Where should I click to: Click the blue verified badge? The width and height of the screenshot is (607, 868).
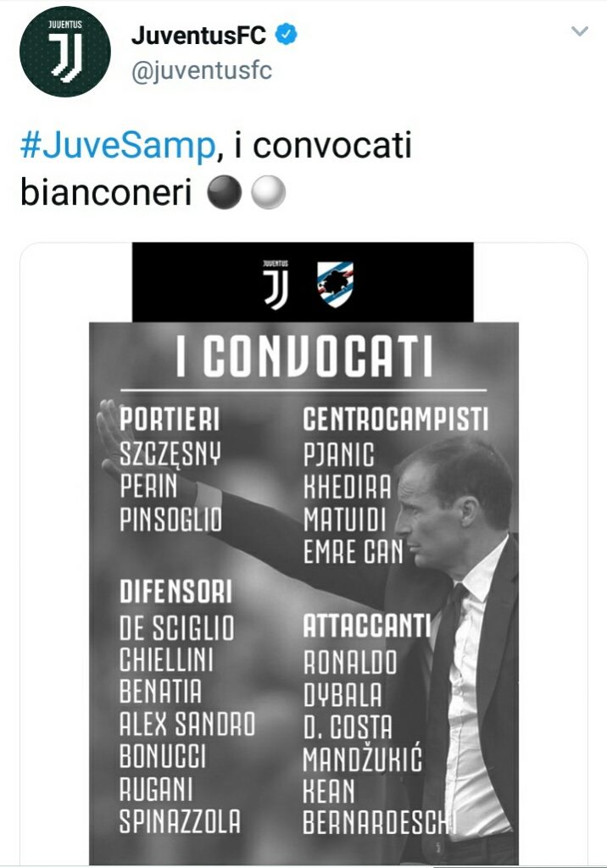(287, 36)
